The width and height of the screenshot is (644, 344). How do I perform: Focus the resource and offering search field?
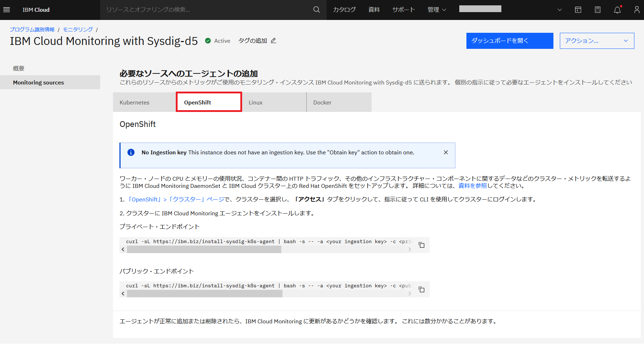[207, 10]
